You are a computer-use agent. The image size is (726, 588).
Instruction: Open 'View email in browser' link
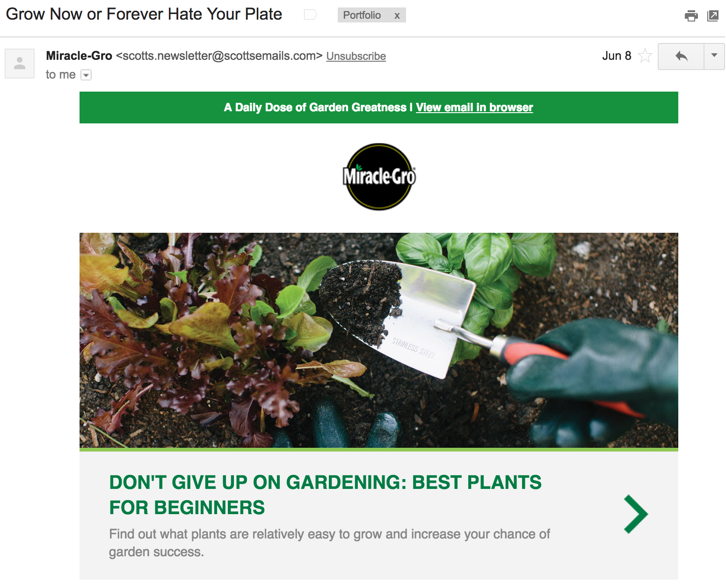[474, 108]
